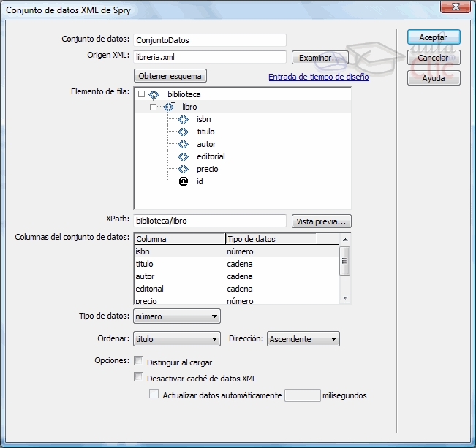Screen dimensions: 476x448
Task: Click the Cancelar button
Action: 434,58
